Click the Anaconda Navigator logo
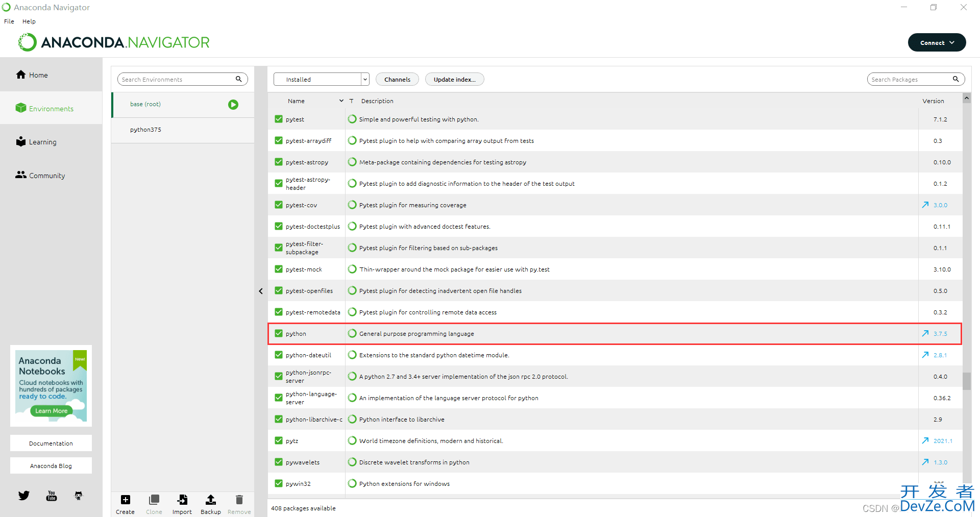This screenshot has height=517, width=980. point(114,42)
